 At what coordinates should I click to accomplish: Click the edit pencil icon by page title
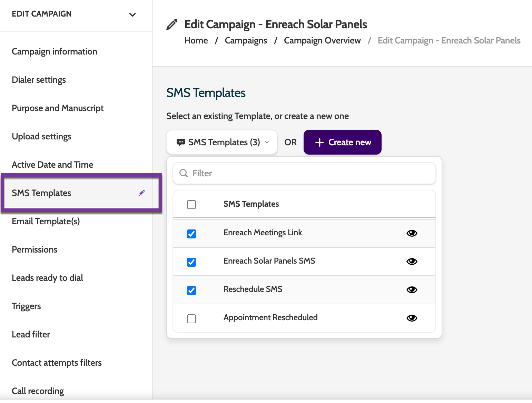tap(172, 24)
